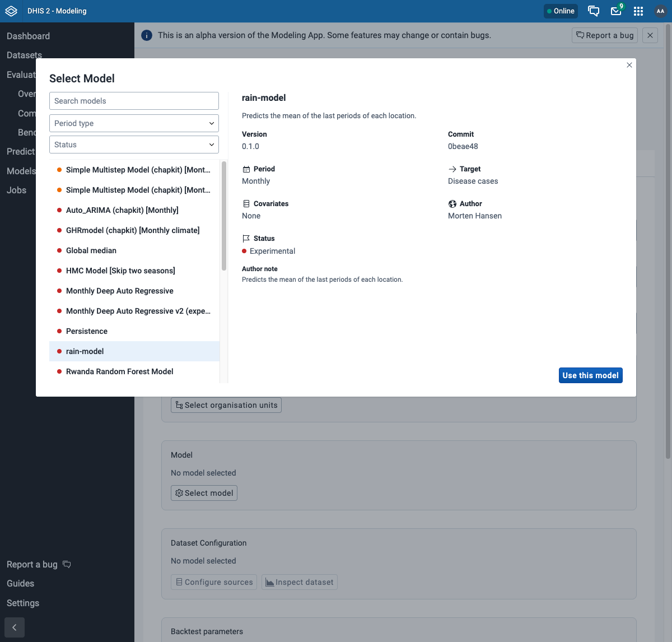
Task: Collapse the sidebar with the chevron button
Action: (x=15, y=627)
